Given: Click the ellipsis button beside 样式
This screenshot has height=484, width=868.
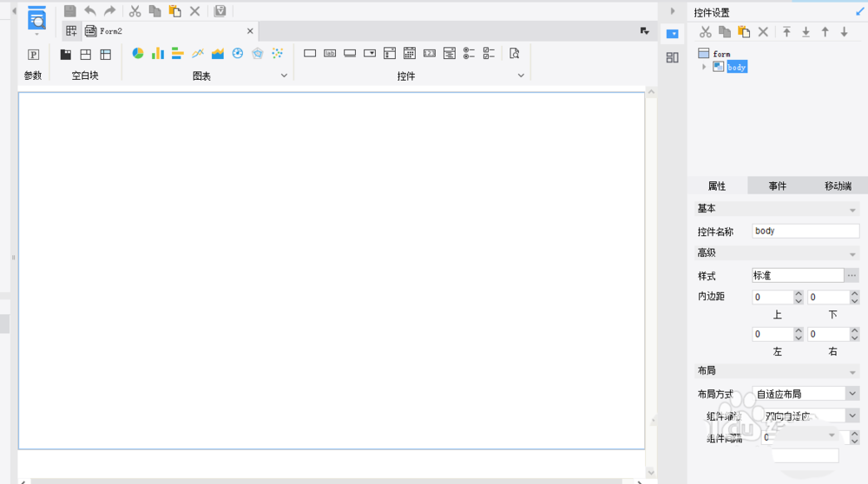Looking at the screenshot, I should [852, 276].
